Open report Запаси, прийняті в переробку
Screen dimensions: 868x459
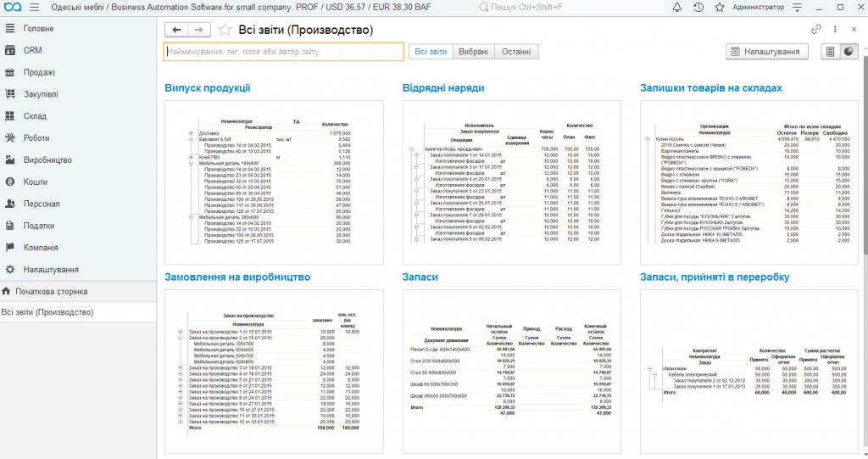715,277
